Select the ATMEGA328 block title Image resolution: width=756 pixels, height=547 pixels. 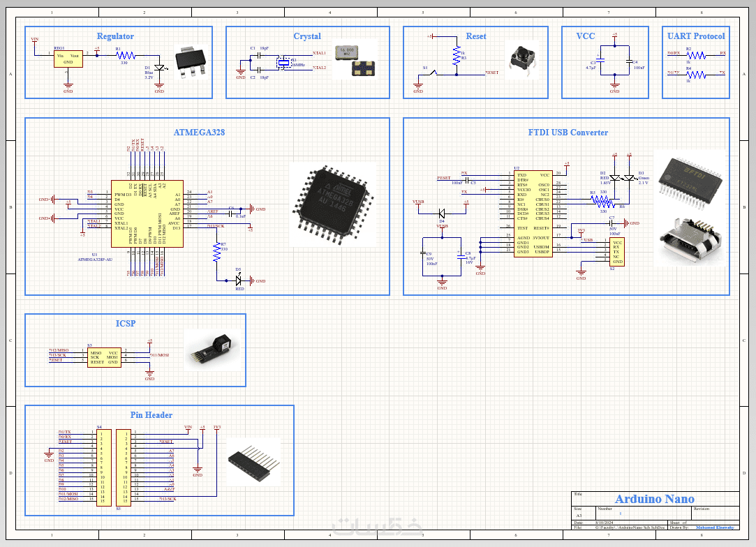[199, 132]
